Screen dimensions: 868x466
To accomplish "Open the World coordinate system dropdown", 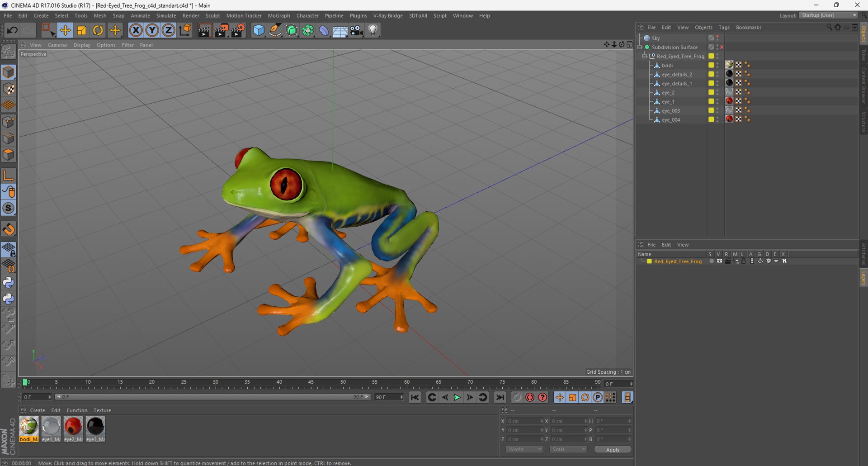I will point(524,449).
